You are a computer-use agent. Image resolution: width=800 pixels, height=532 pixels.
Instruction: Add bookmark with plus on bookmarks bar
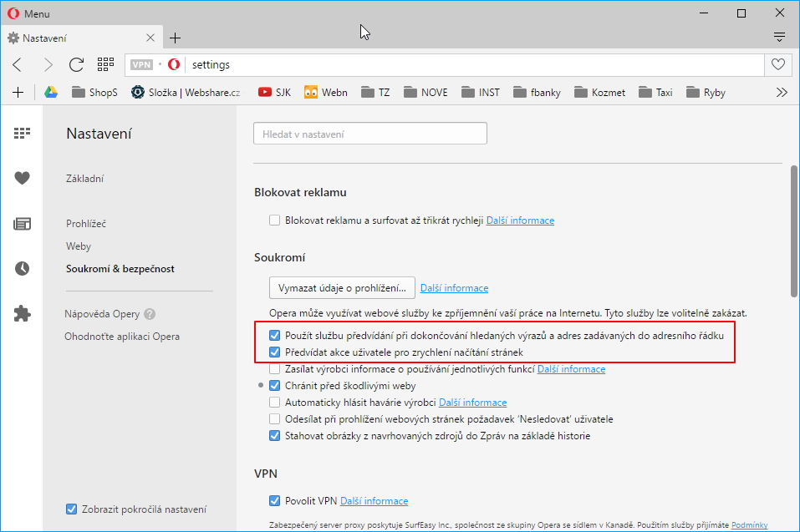18,92
